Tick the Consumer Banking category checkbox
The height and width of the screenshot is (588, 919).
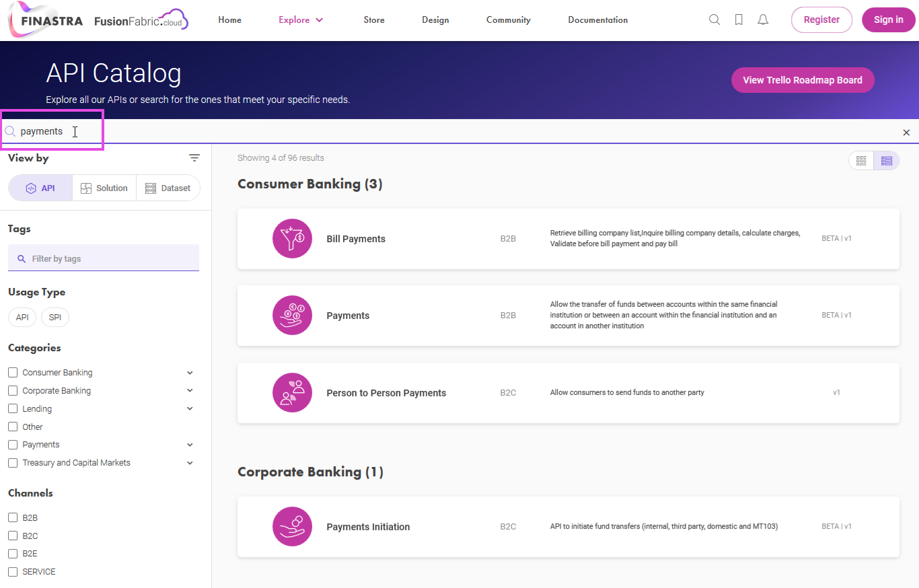point(13,373)
